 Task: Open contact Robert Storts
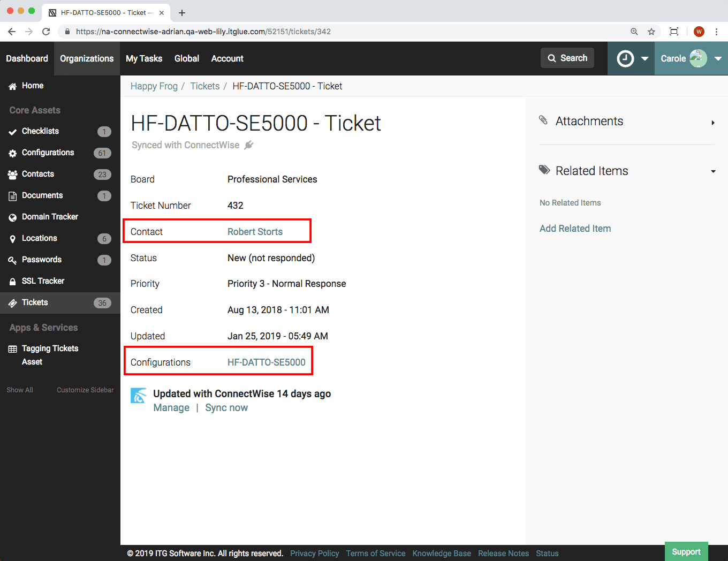click(255, 231)
